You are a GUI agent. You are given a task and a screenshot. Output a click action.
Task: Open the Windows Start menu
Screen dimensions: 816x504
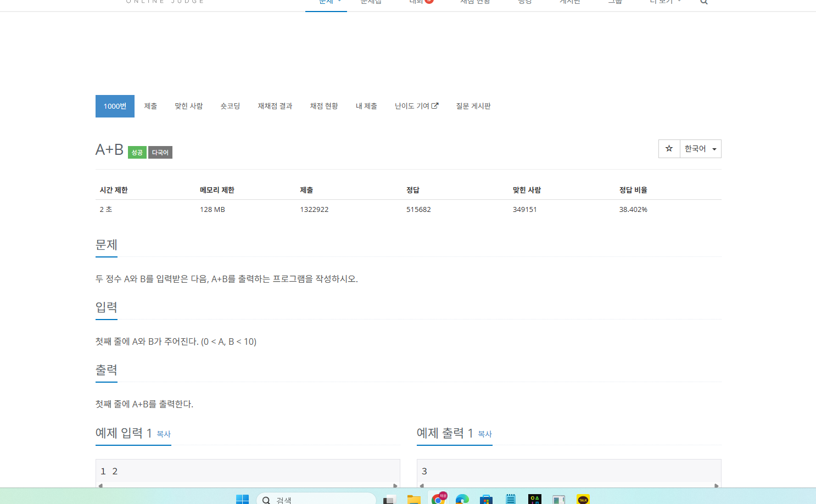(x=242, y=499)
